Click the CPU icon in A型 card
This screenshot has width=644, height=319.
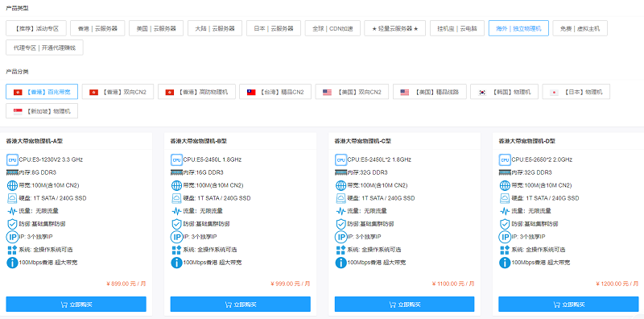pyautogui.click(x=12, y=160)
